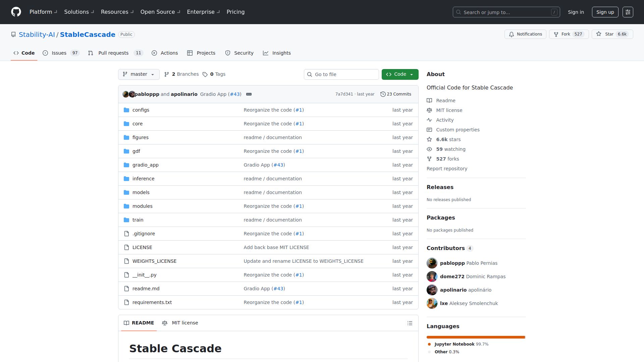
Task: Expand the green Code dropdown
Action: [400, 74]
